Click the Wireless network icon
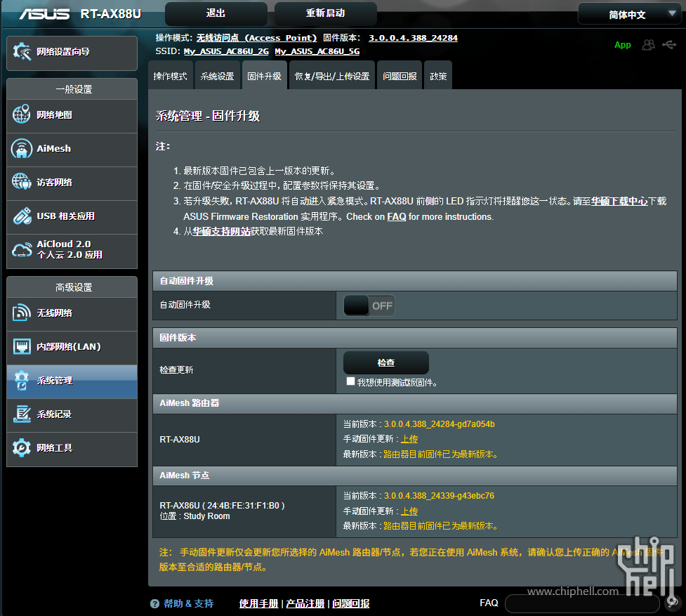686x616 pixels. click(x=22, y=313)
